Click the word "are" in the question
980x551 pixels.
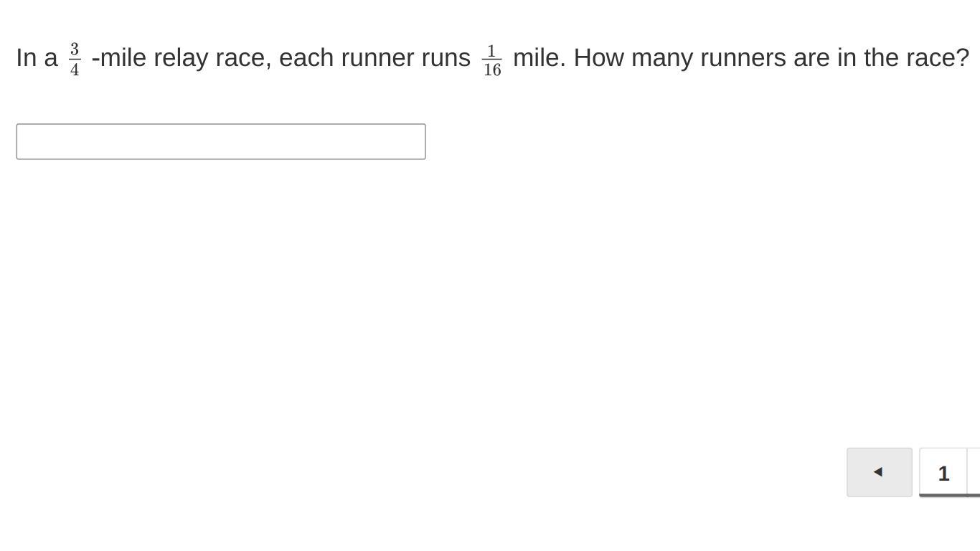(x=811, y=58)
